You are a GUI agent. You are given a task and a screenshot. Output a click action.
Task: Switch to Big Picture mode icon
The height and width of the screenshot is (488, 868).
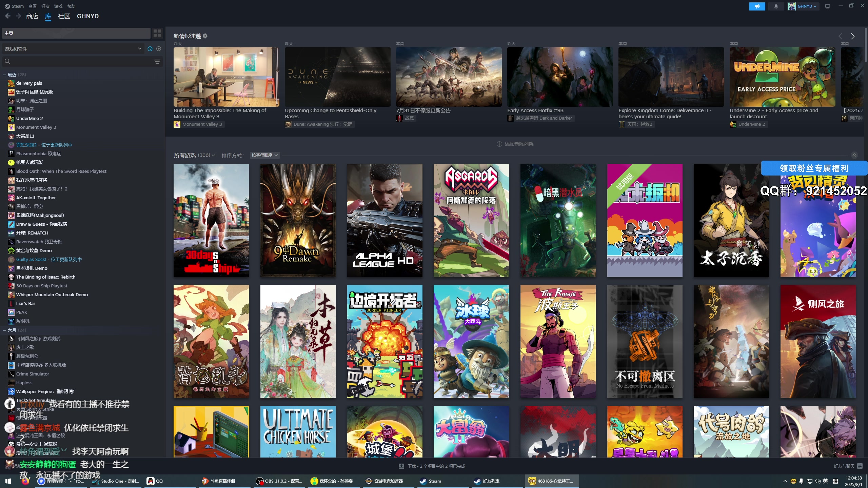point(828,6)
